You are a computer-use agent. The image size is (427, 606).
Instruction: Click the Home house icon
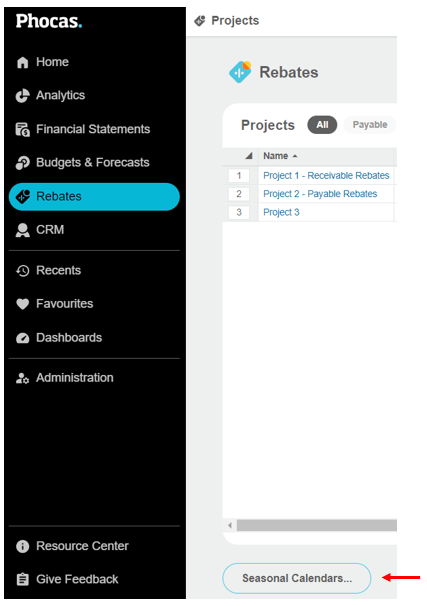22,62
